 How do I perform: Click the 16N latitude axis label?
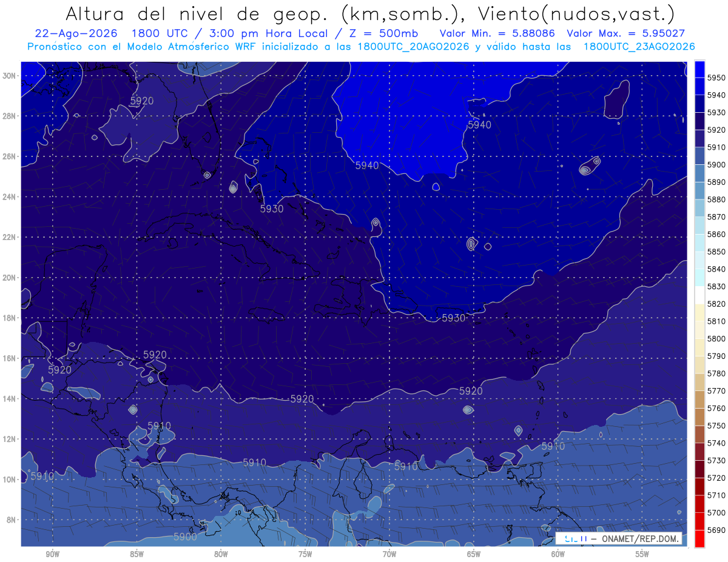click(9, 358)
